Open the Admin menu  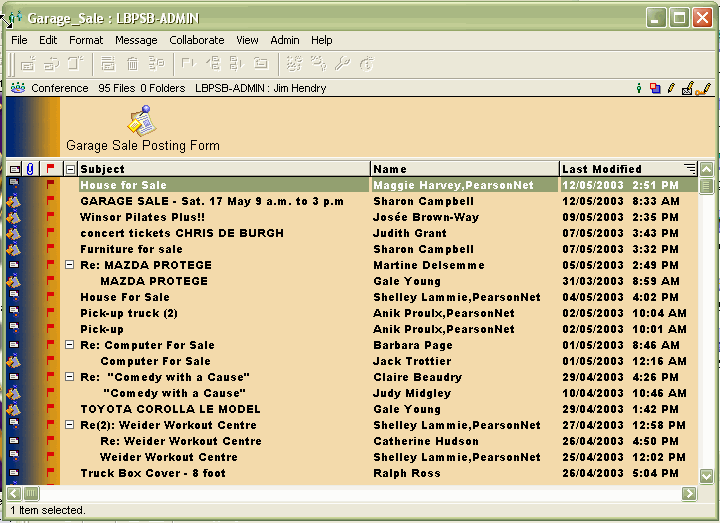point(285,40)
